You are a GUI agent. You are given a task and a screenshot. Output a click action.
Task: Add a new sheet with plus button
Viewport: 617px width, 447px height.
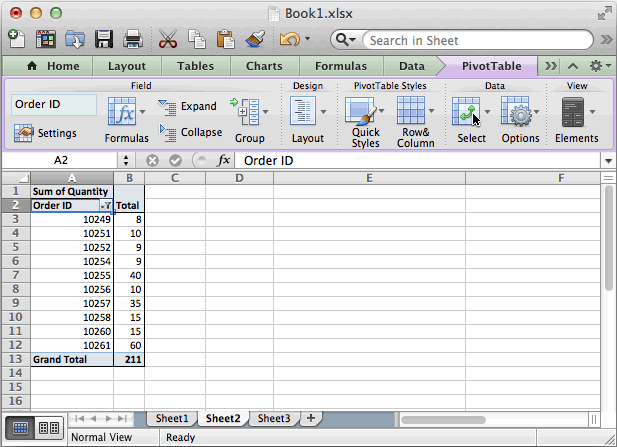(x=310, y=418)
